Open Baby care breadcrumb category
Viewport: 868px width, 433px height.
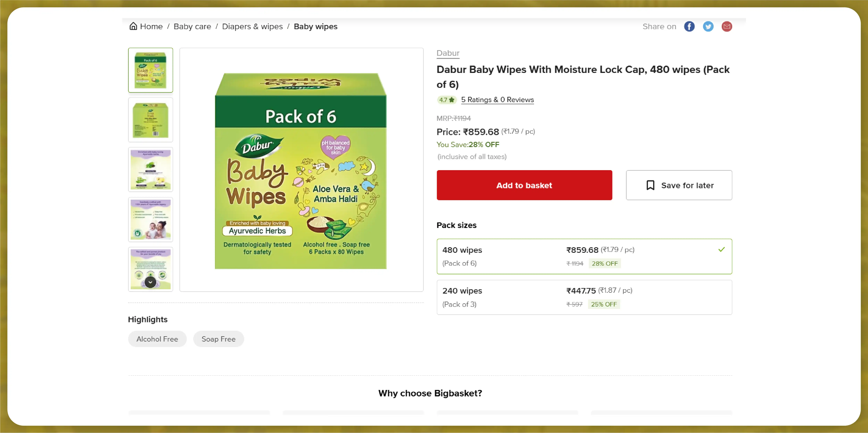click(x=192, y=26)
